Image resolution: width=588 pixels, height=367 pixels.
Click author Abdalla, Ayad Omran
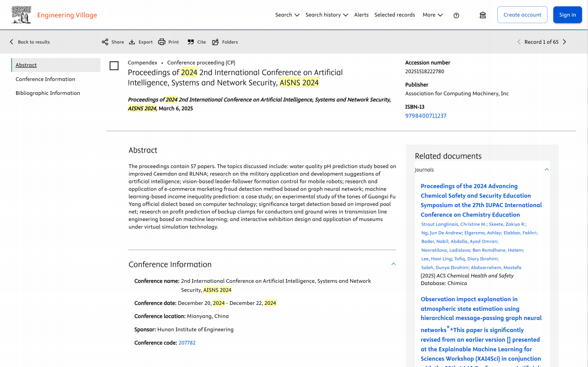point(473,241)
